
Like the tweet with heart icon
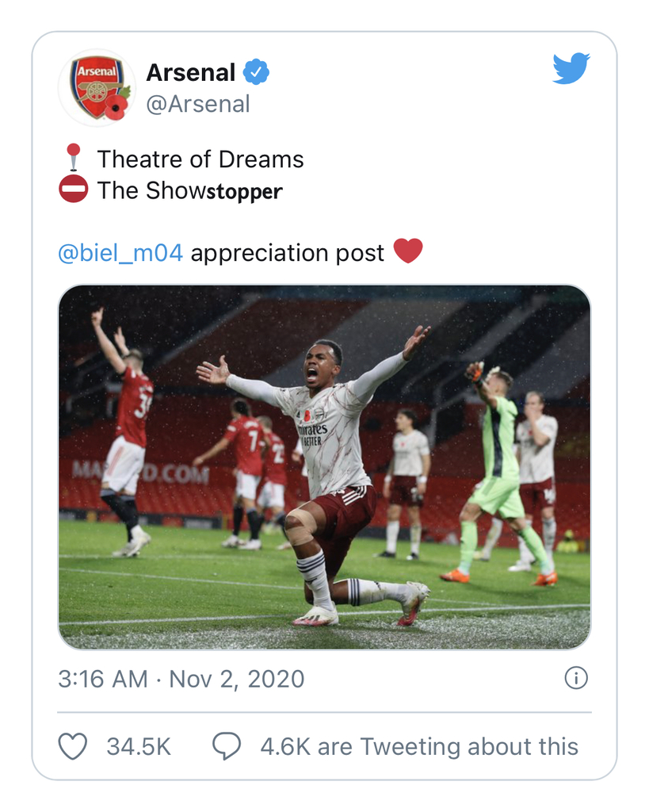click(x=72, y=746)
